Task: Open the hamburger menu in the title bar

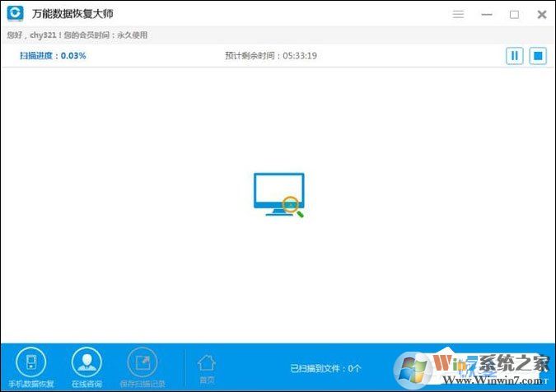Action: click(x=458, y=14)
